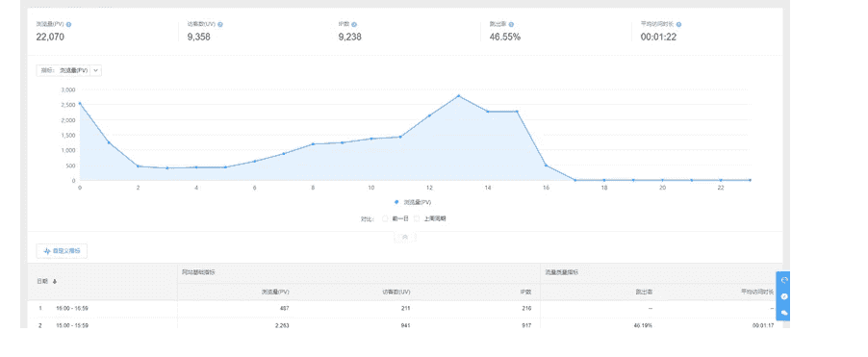The image size is (868, 357).
Task: Click the 46.19% bounce rate cell
Action: pyautogui.click(x=644, y=325)
